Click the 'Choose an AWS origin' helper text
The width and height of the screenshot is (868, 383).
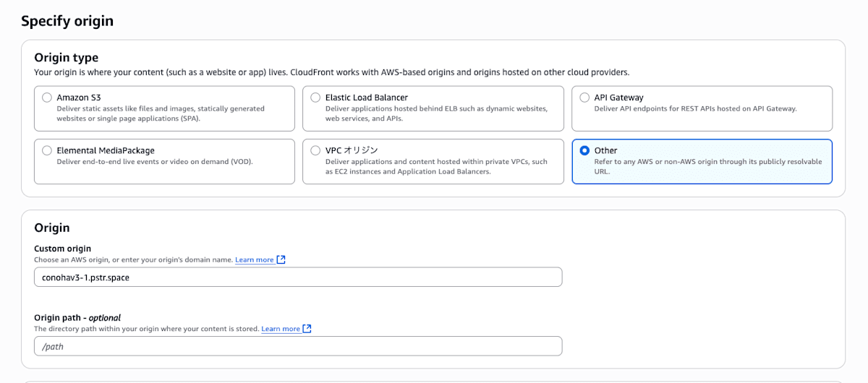(x=133, y=259)
